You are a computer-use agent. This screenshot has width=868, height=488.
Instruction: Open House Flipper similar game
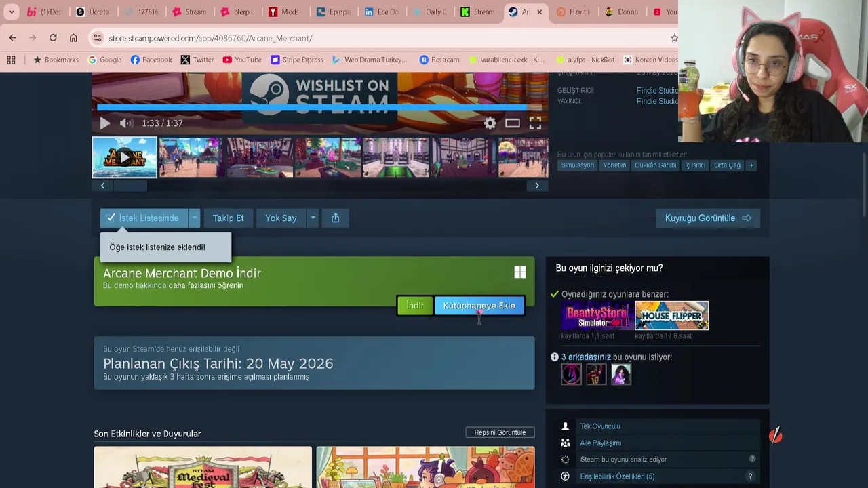tap(671, 316)
